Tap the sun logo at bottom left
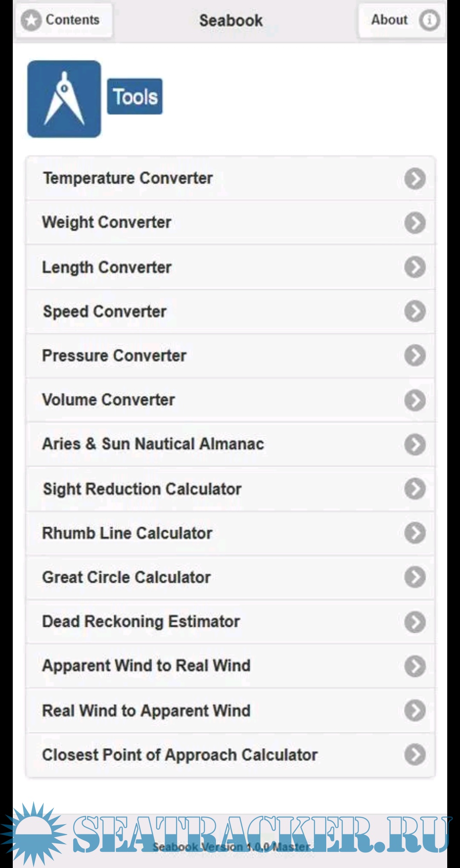This screenshot has width=460, height=868. (33, 833)
